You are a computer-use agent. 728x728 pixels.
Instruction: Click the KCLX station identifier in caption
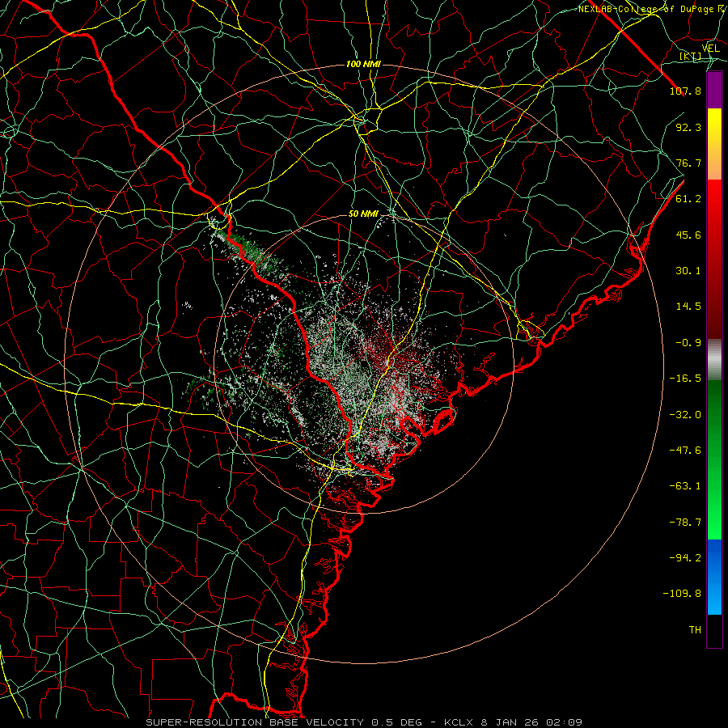[x=459, y=722]
